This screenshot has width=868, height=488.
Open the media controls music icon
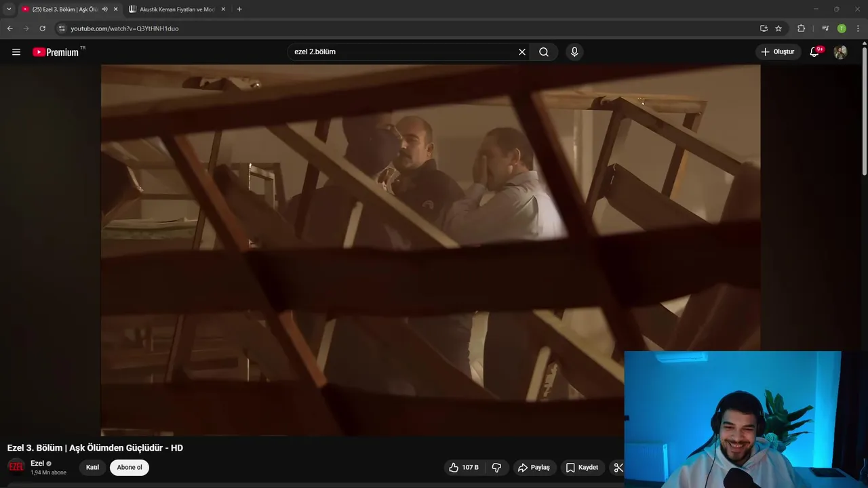click(825, 28)
